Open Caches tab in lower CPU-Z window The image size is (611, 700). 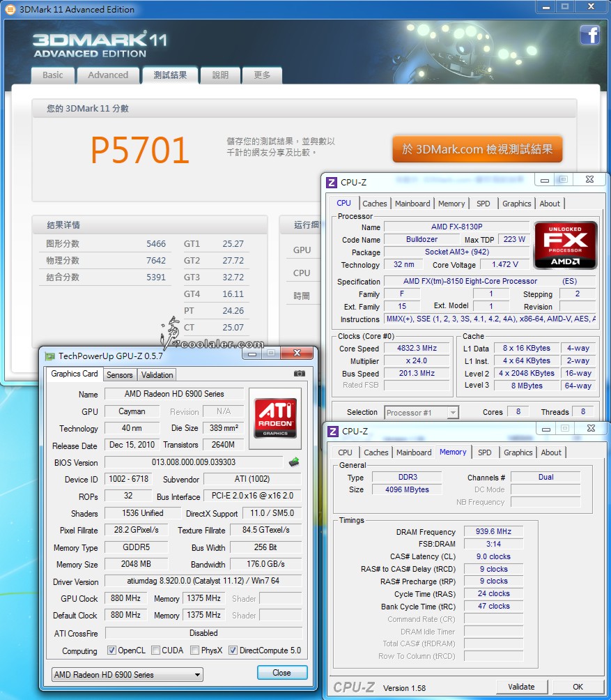pyautogui.click(x=376, y=452)
